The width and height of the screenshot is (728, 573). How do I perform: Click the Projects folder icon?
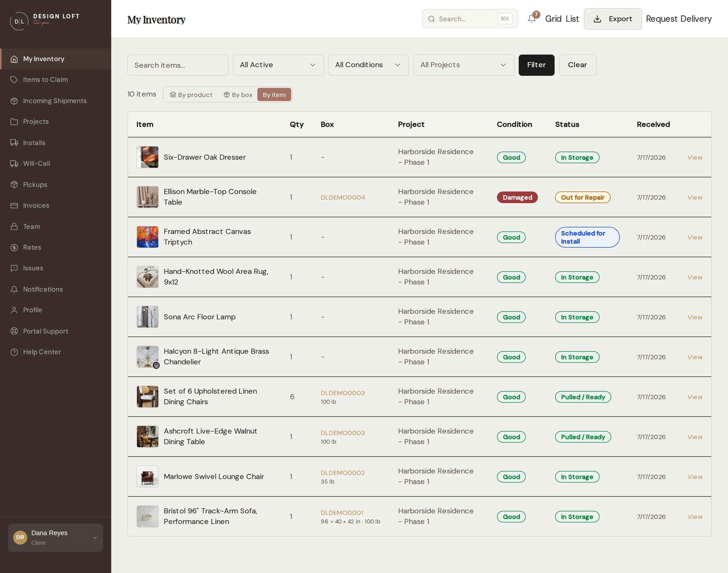[14, 122]
